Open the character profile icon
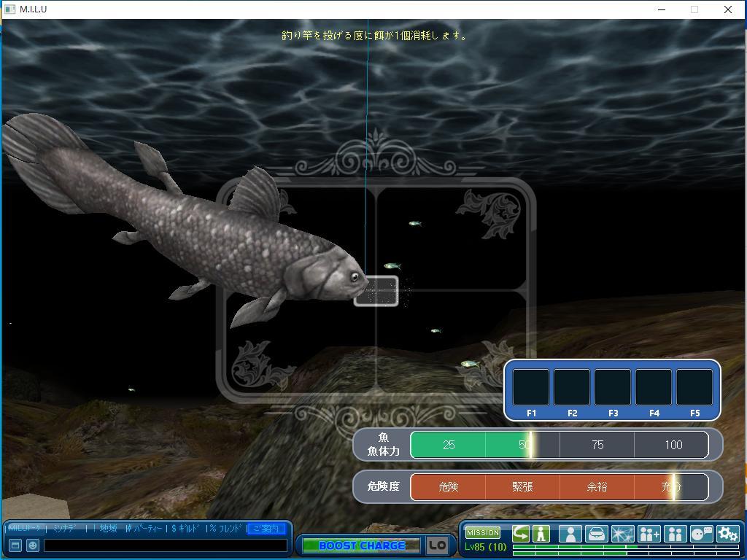 [x=570, y=534]
